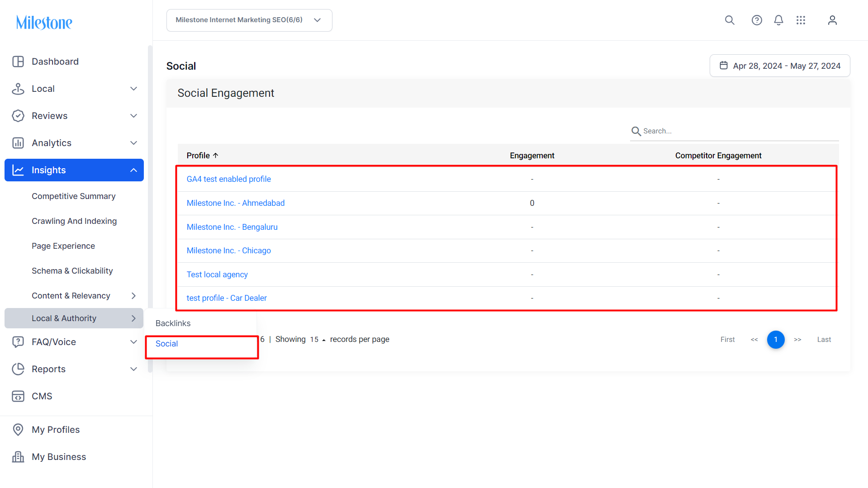Click the FAQ/Voice chat icon

click(18, 342)
